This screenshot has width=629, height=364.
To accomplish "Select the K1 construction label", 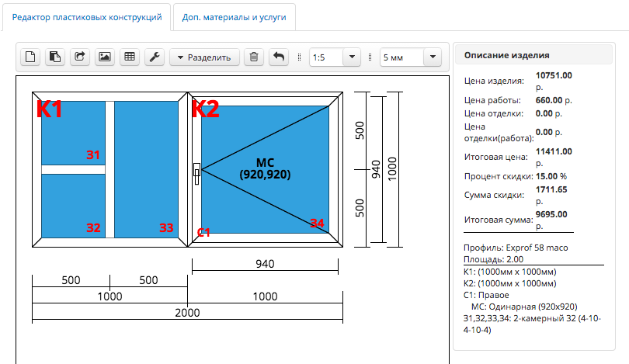I will pos(50,109).
